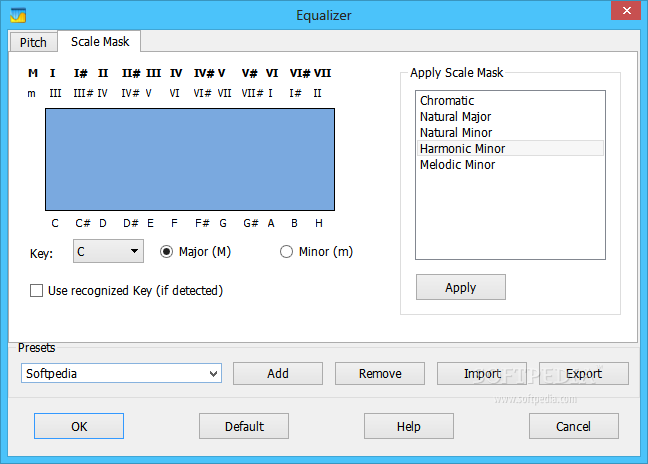Select the Scale Mask tab
This screenshot has height=464, width=648.
coord(100,41)
